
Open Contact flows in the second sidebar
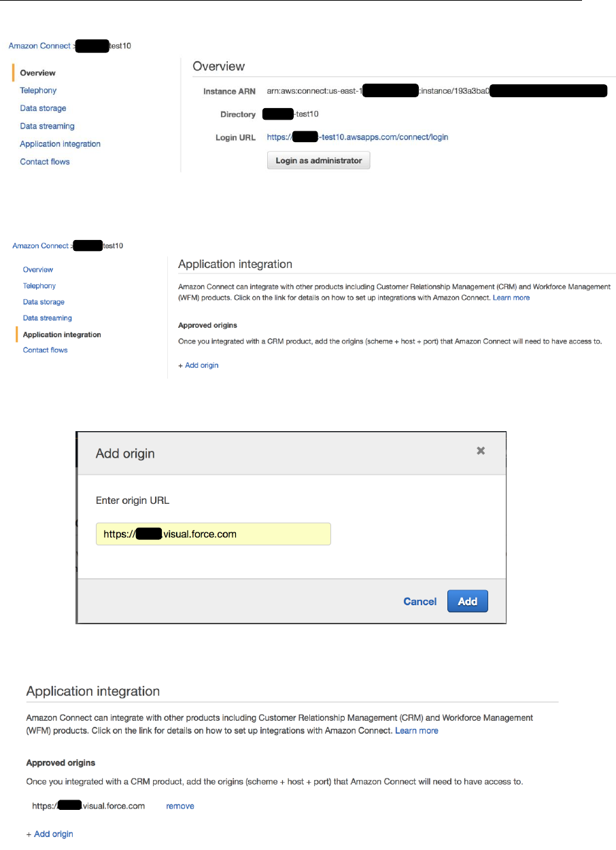click(x=45, y=350)
